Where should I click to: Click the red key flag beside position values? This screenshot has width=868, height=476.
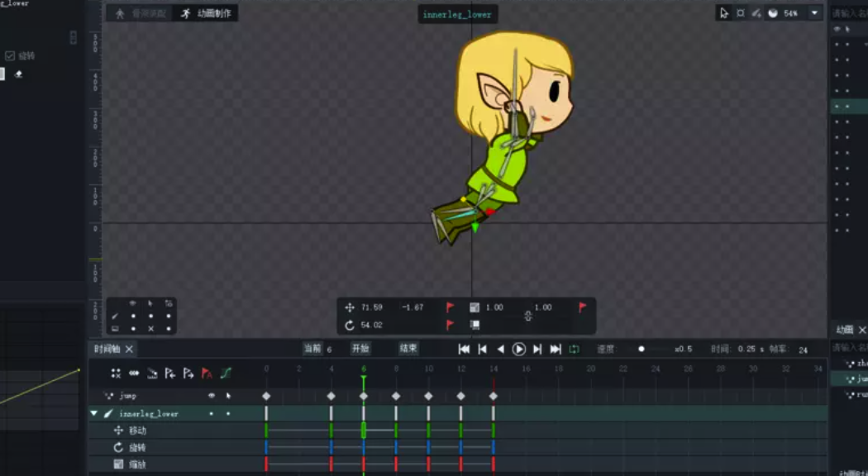450,307
